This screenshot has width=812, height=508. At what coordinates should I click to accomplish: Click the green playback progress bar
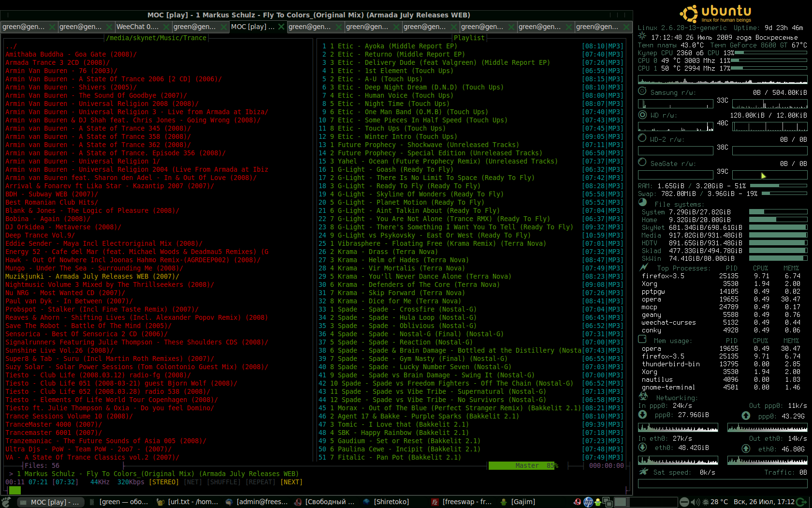pos(15,490)
